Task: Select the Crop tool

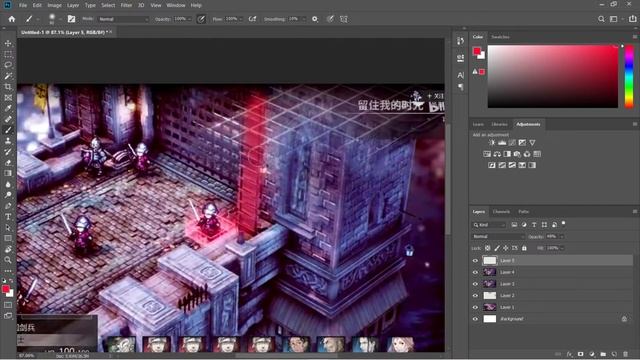Action: pos(8,87)
